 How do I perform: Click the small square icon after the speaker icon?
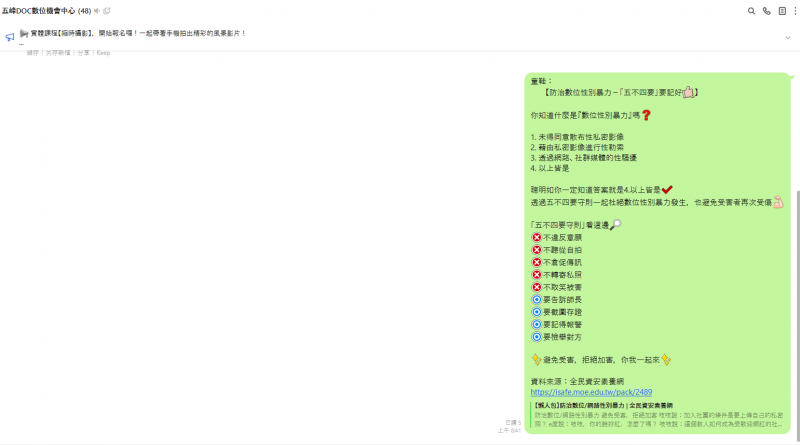(x=107, y=11)
